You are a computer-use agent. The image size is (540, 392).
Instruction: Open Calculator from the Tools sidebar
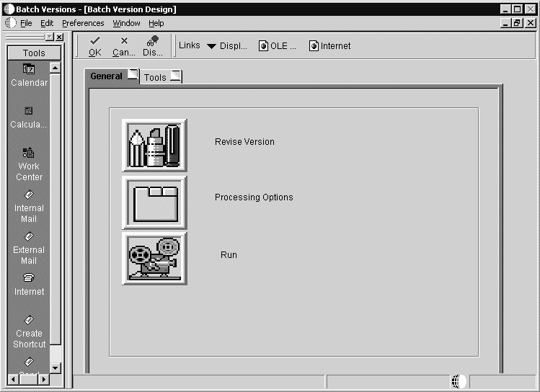point(29,117)
